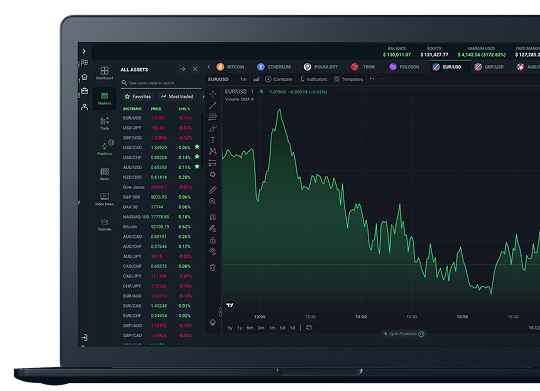Open the Markets section
This screenshot has height=391, width=540.
[104, 98]
